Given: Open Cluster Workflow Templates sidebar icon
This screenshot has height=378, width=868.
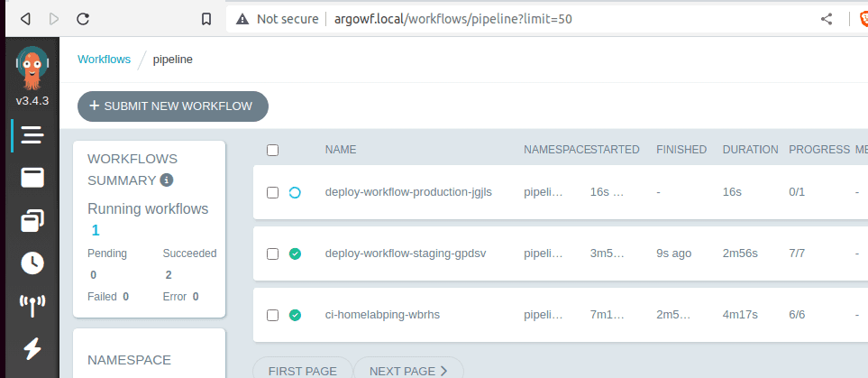Looking at the screenshot, I should coord(32,220).
